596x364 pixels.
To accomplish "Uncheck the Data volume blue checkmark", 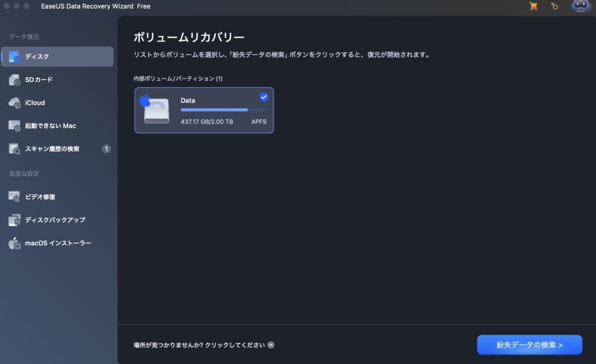I will click(x=264, y=97).
